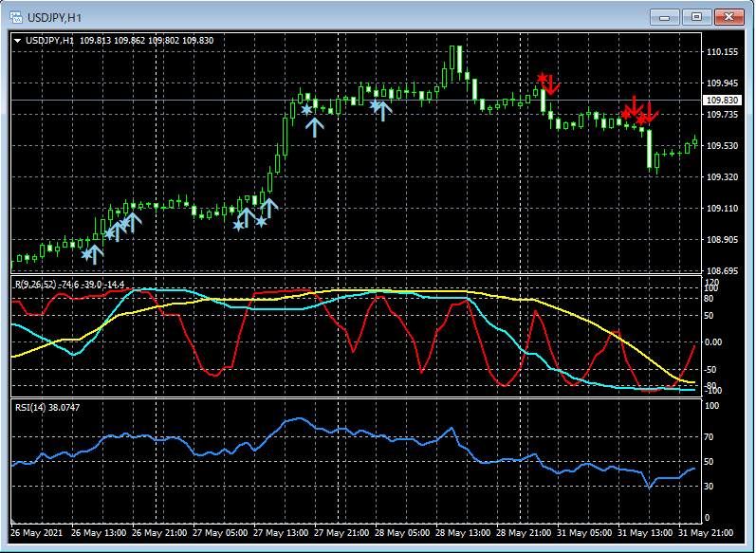Click the 26 May 2021 date on time axis
Viewport: 756px width, 553px height.
coord(36,531)
